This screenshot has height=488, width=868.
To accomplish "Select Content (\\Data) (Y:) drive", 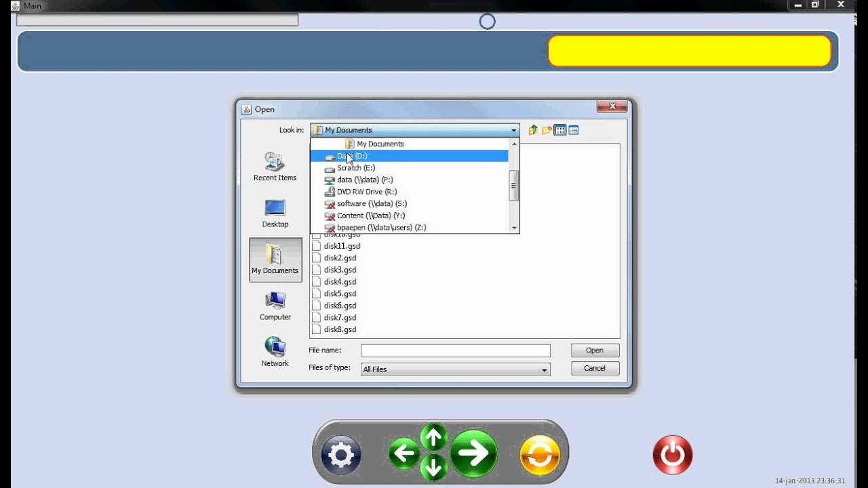I will point(409,216).
